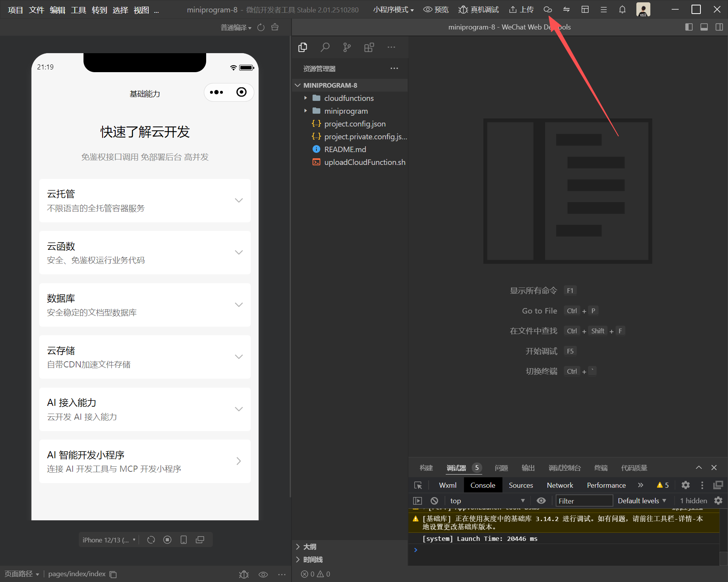Open the 文件 menu

pos(36,10)
